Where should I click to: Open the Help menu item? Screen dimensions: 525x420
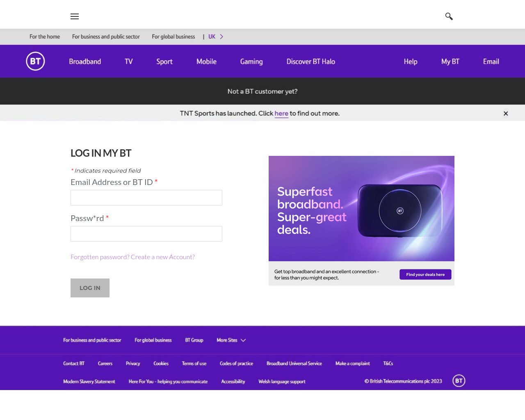pos(411,62)
